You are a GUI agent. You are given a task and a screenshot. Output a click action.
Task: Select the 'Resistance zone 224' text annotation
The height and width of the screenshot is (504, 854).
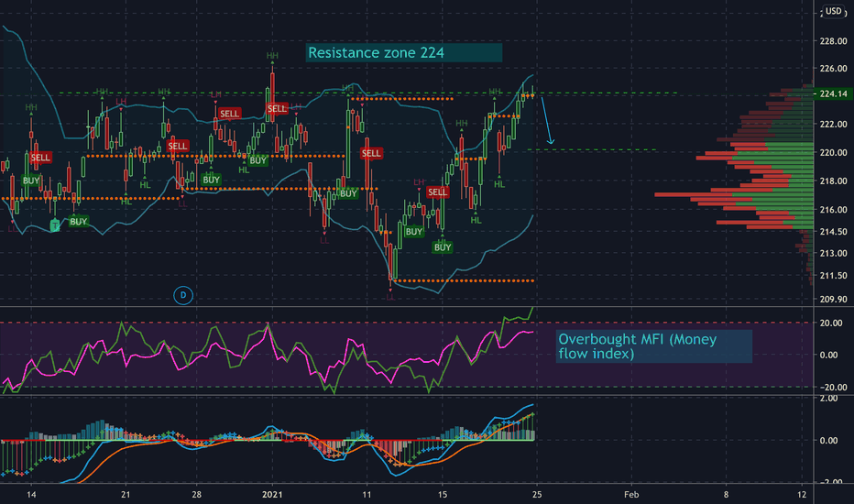403,53
